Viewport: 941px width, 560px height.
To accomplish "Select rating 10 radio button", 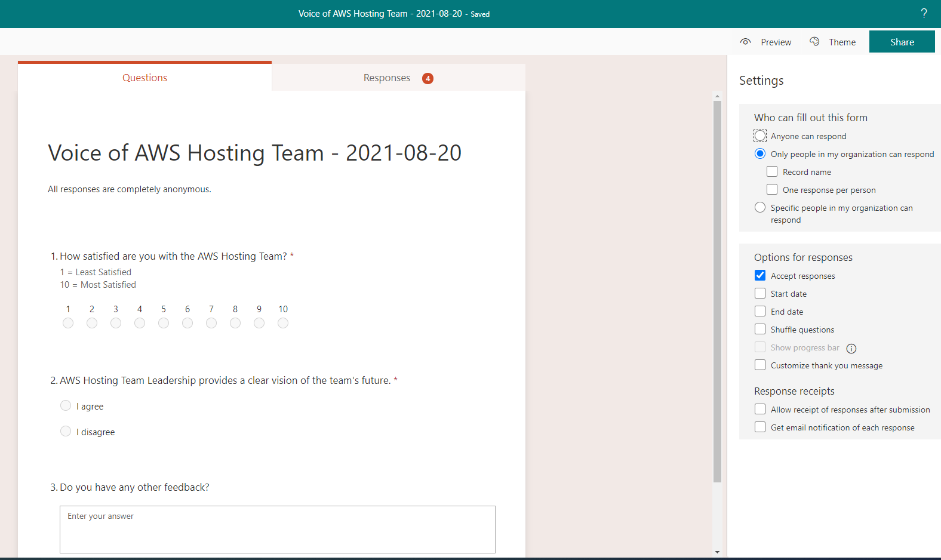I will point(283,323).
